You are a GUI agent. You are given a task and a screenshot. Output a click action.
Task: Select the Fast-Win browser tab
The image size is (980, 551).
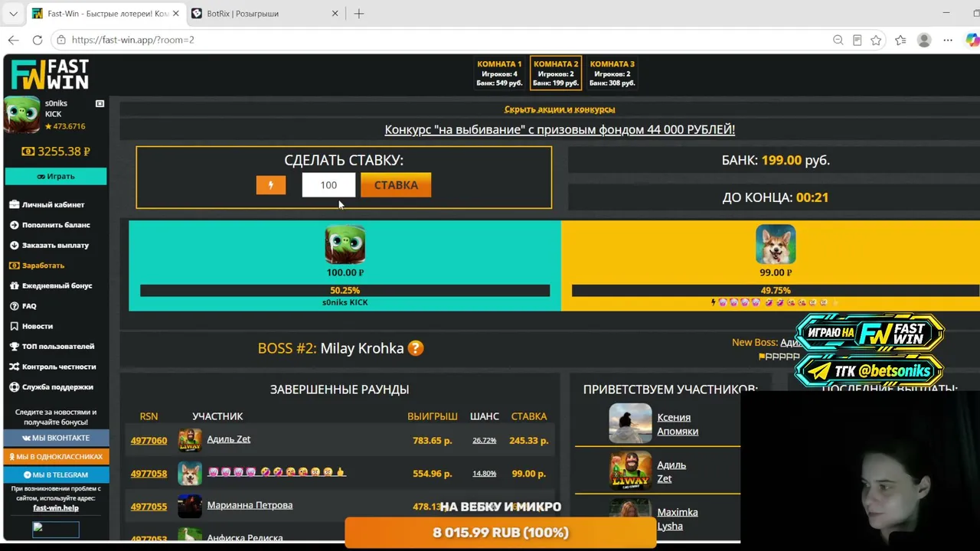click(x=105, y=14)
